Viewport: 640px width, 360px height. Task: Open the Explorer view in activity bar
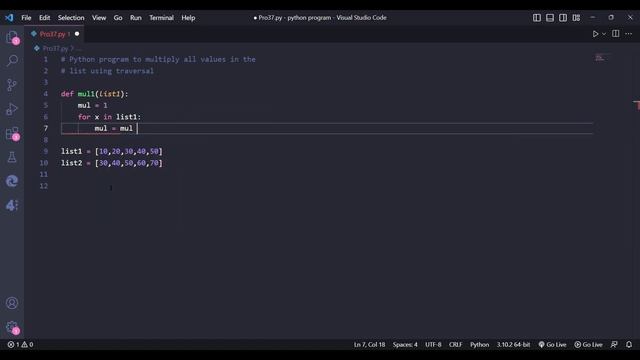[12, 37]
